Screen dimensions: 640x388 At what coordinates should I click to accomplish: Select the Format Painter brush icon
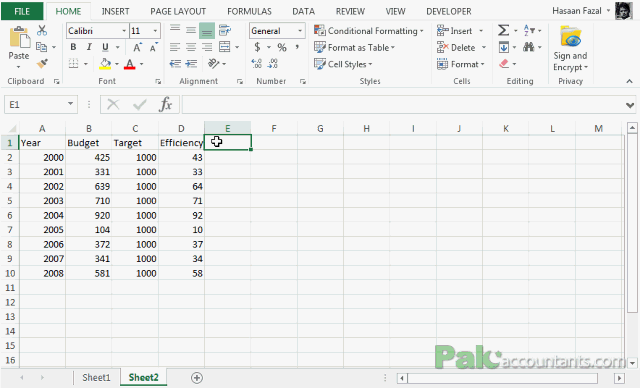(x=42, y=64)
